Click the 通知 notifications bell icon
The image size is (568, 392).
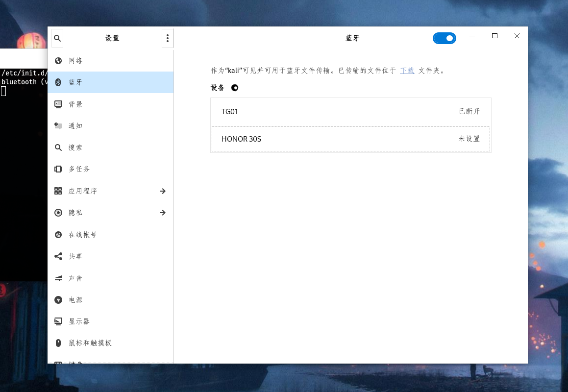[58, 125]
